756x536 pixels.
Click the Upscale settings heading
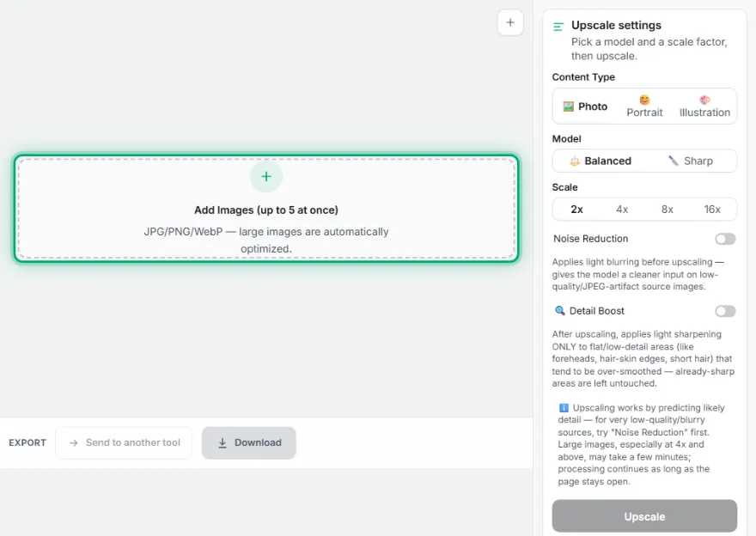(616, 25)
